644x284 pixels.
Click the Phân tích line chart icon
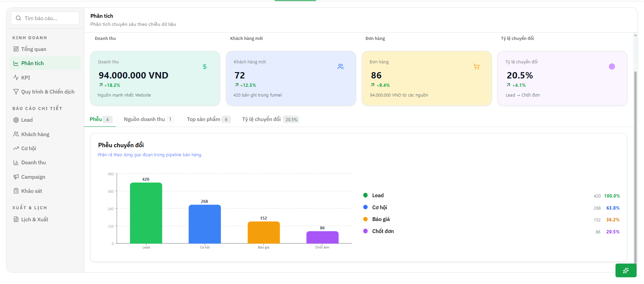coord(16,63)
